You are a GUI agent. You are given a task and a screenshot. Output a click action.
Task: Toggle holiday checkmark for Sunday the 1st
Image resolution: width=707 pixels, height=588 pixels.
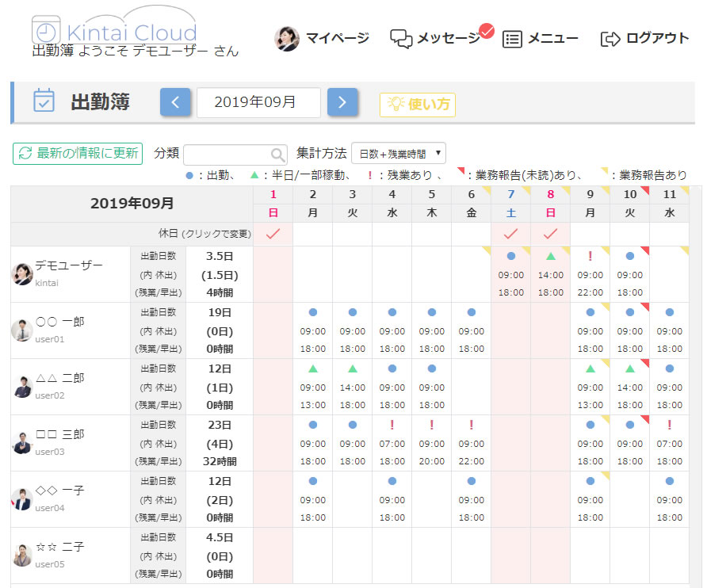273,234
